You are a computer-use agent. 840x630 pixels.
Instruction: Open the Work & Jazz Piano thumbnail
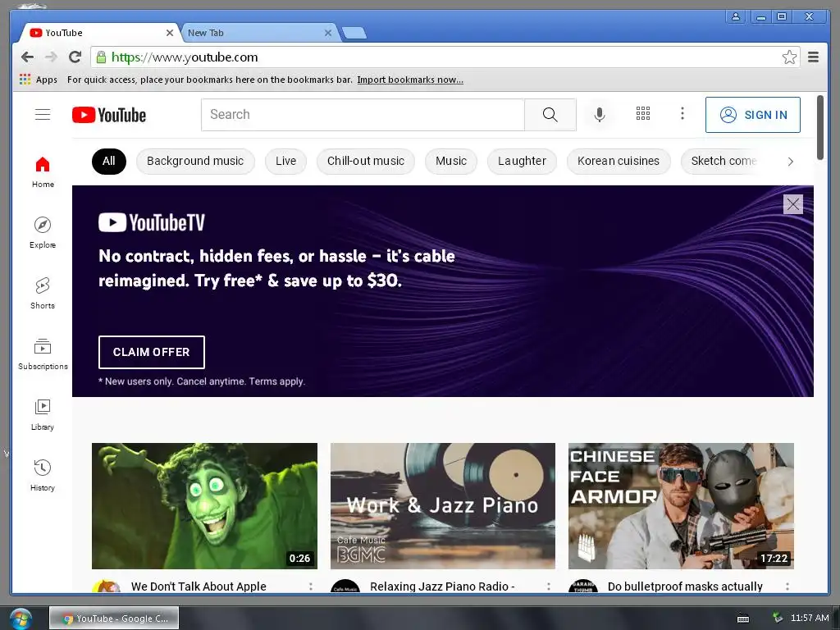click(442, 505)
